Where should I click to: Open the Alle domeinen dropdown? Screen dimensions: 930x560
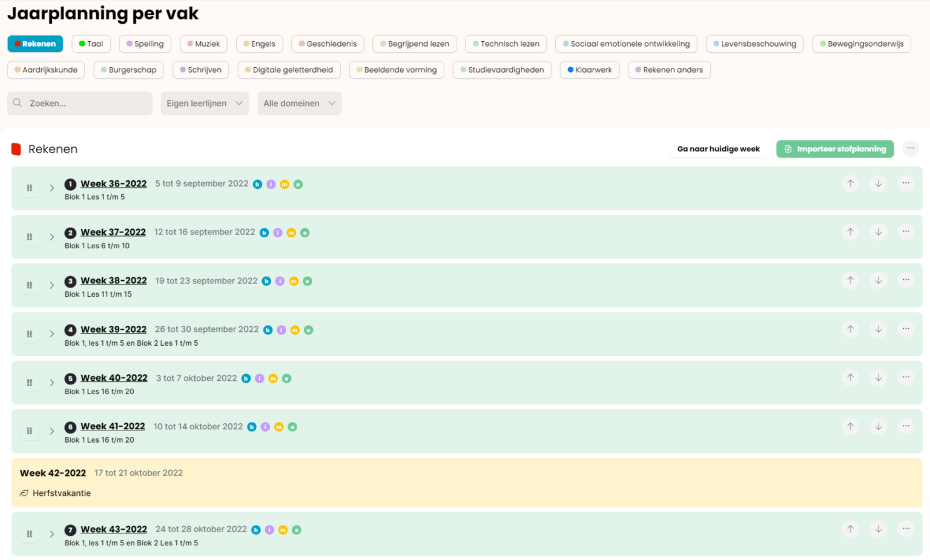tap(299, 104)
